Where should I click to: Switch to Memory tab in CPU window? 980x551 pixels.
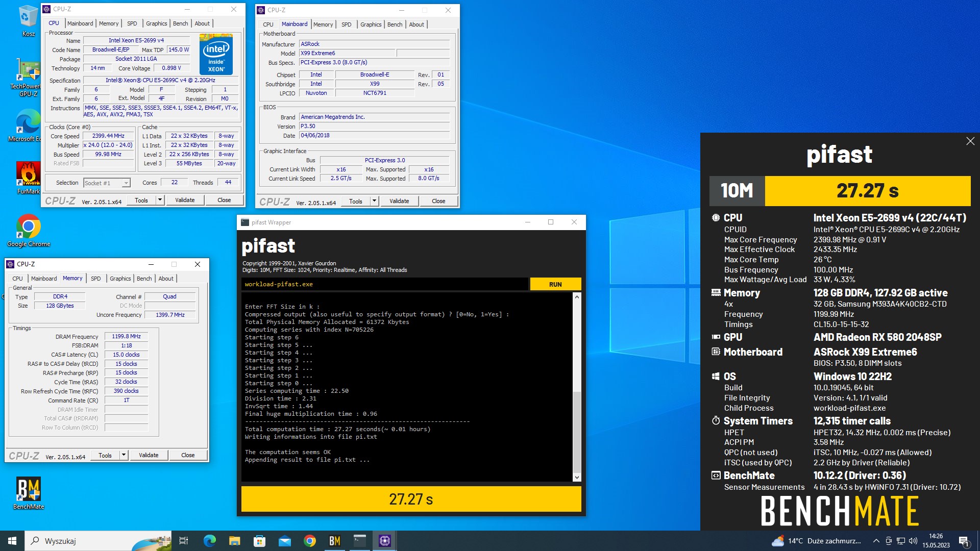click(109, 23)
